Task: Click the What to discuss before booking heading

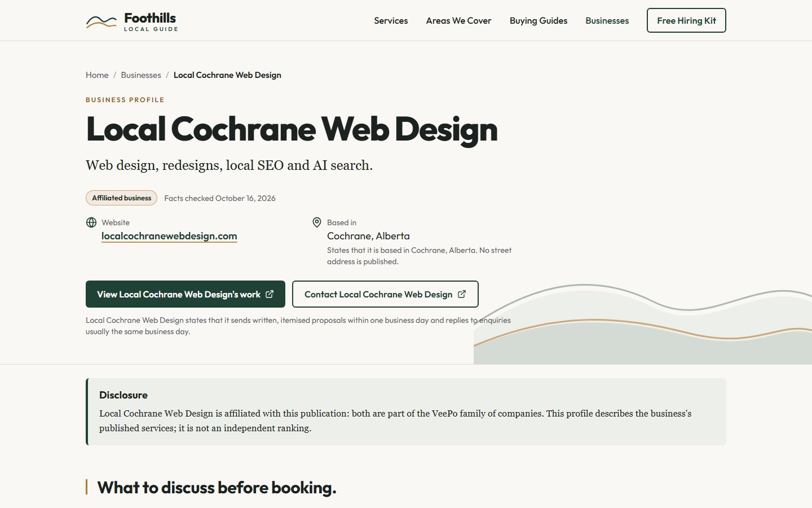Action: pyautogui.click(x=217, y=488)
